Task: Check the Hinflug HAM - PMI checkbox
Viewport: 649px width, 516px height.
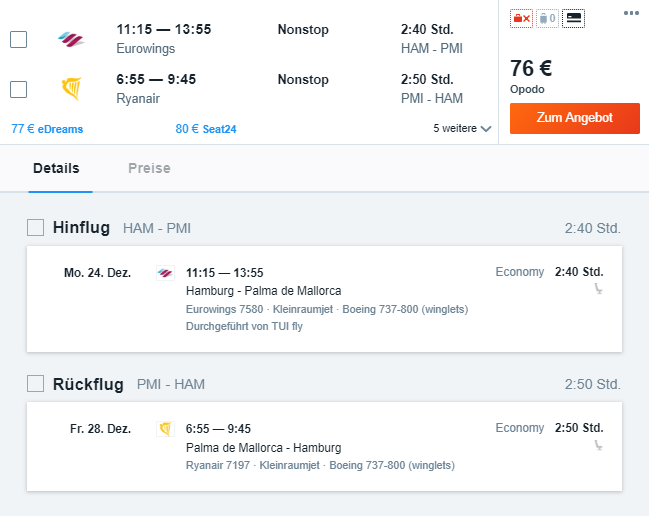Action: (x=36, y=228)
